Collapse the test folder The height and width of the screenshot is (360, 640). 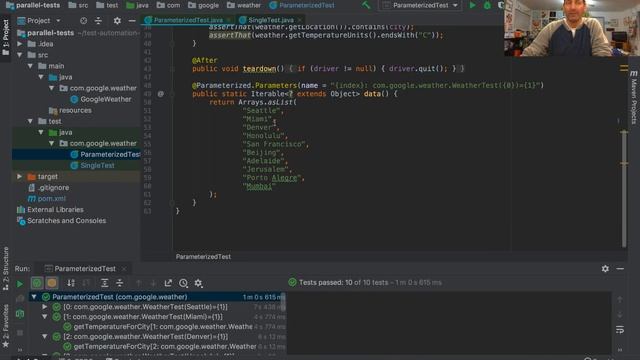tap(30, 121)
